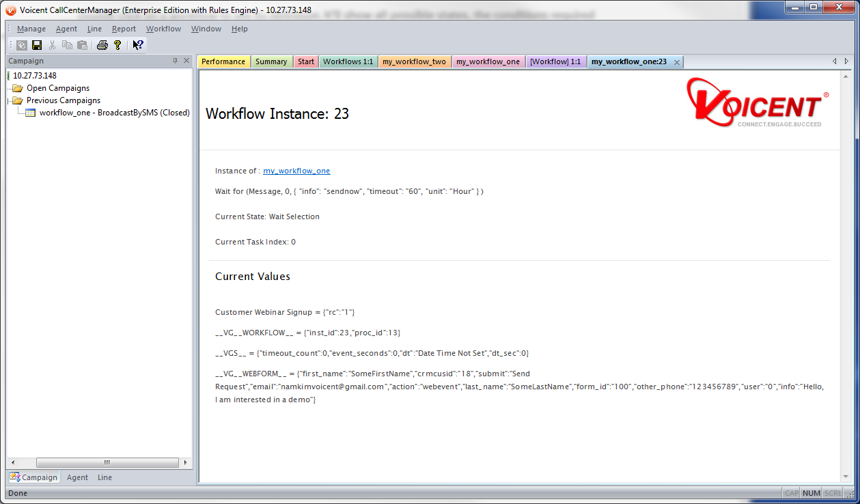
Task: Follow the my_workflow_one hyperlink
Action: pyautogui.click(x=296, y=171)
